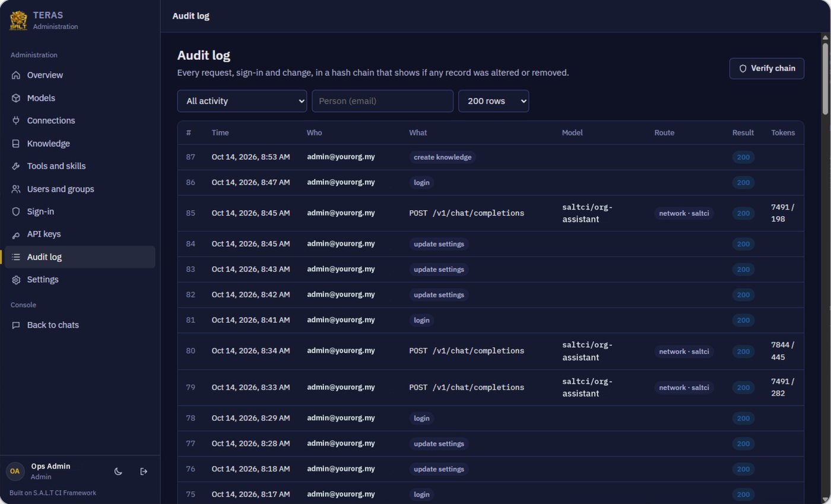Click the Person (email) input field
Image resolution: width=831 pixels, height=504 pixels.
382,101
